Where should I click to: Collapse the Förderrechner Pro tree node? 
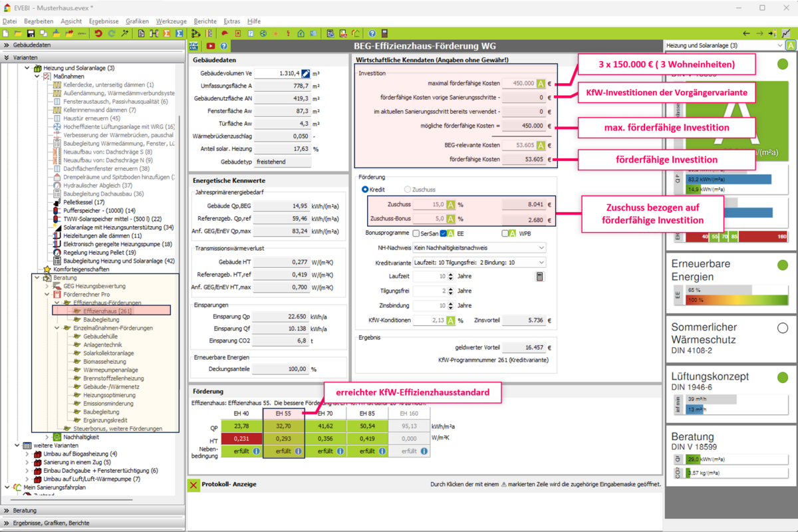pos(47,294)
